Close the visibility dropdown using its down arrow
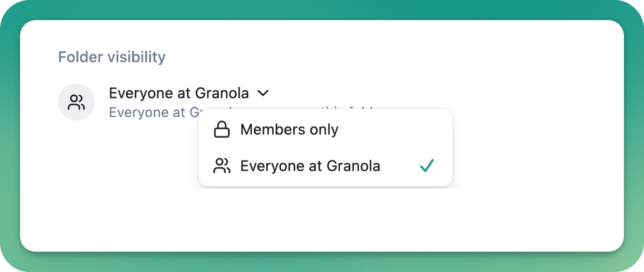Image resolution: width=644 pixels, height=272 pixels. click(263, 94)
